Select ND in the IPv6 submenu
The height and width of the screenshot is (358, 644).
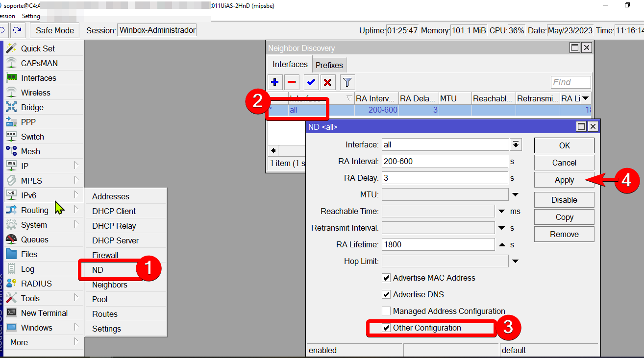(98, 270)
